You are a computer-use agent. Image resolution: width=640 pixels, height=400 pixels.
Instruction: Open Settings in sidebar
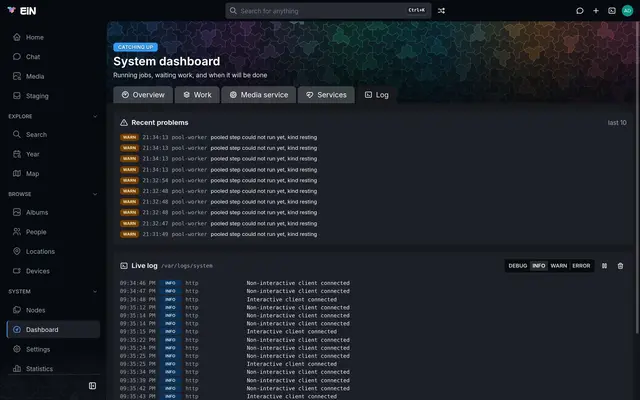[x=53, y=349]
